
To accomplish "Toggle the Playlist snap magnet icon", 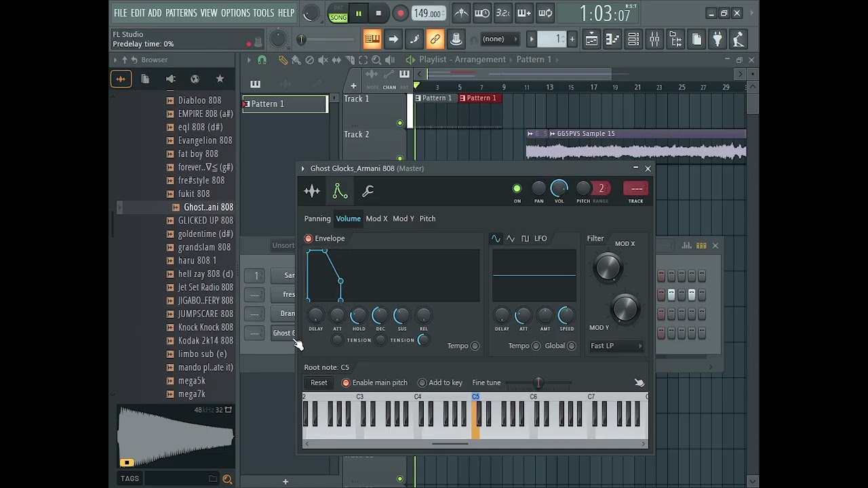I will point(262,60).
